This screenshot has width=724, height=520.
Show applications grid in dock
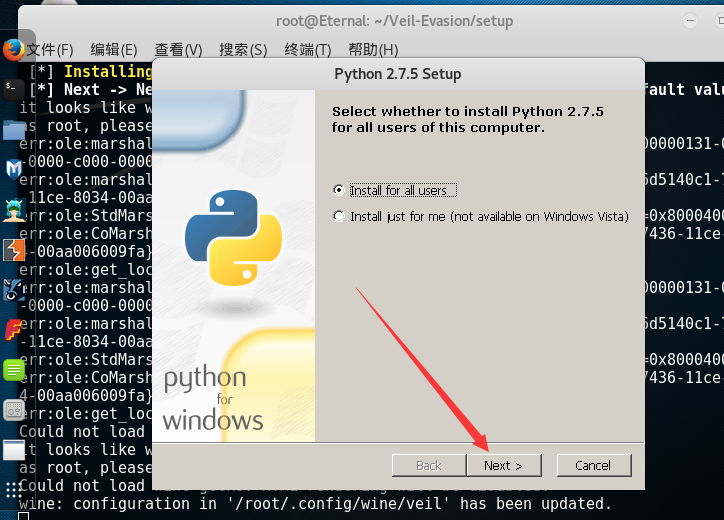(x=14, y=490)
